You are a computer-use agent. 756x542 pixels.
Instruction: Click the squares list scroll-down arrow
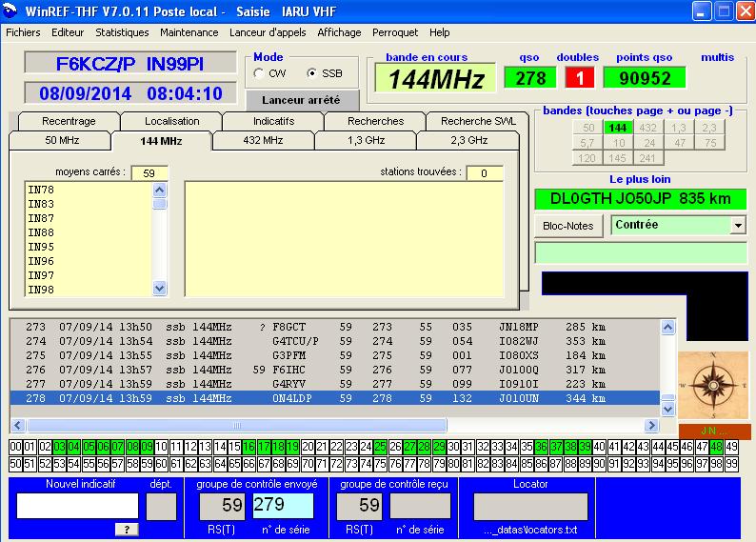pos(160,289)
